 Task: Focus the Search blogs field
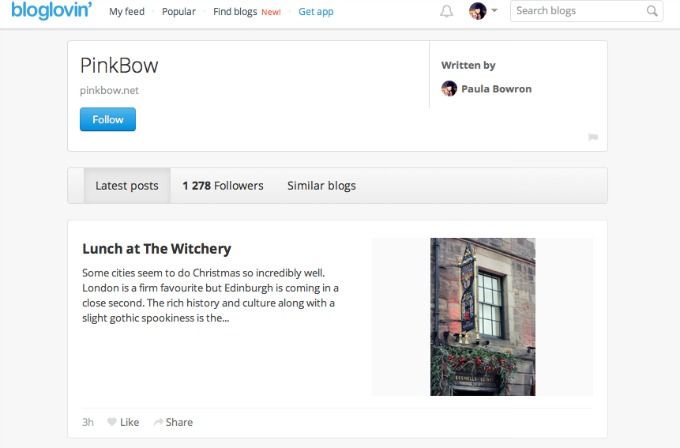[x=586, y=11]
